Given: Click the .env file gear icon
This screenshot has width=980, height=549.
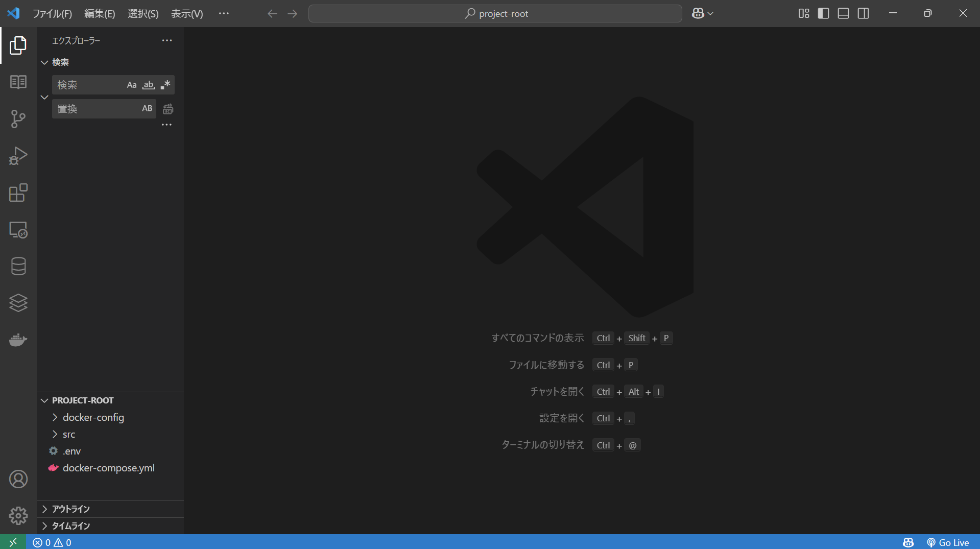Looking at the screenshot, I should [54, 451].
